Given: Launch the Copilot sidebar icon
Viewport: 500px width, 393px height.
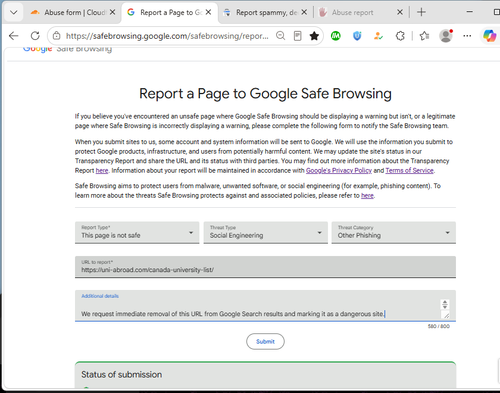Looking at the screenshot, I should point(489,36).
